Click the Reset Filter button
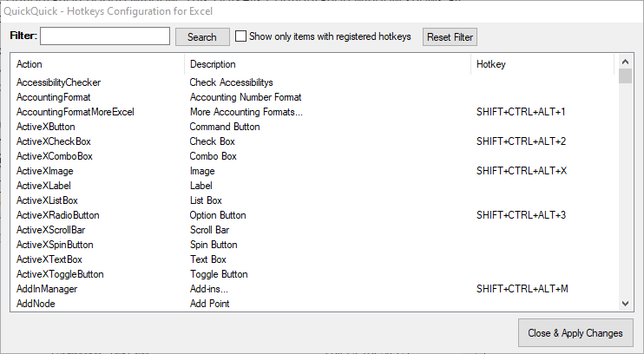Image resolution: width=644 pixels, height=354 pixels. 450,37
